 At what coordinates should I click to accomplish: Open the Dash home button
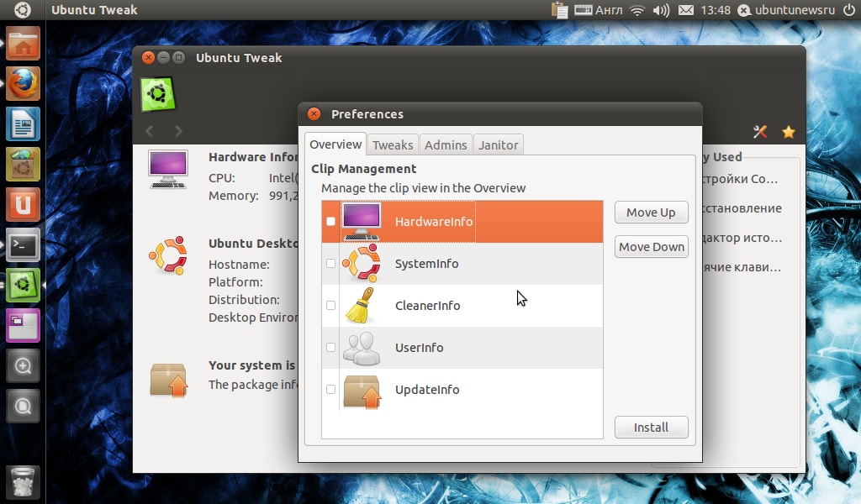coord(23,10)
